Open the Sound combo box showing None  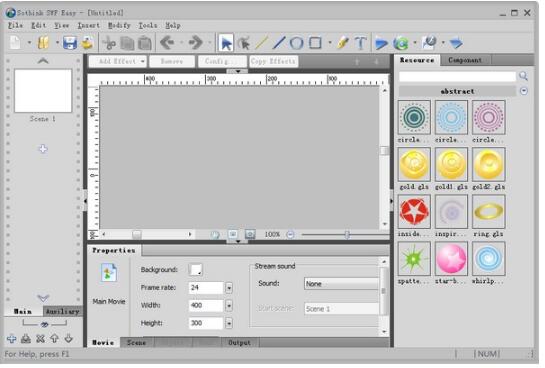point(341,284)
